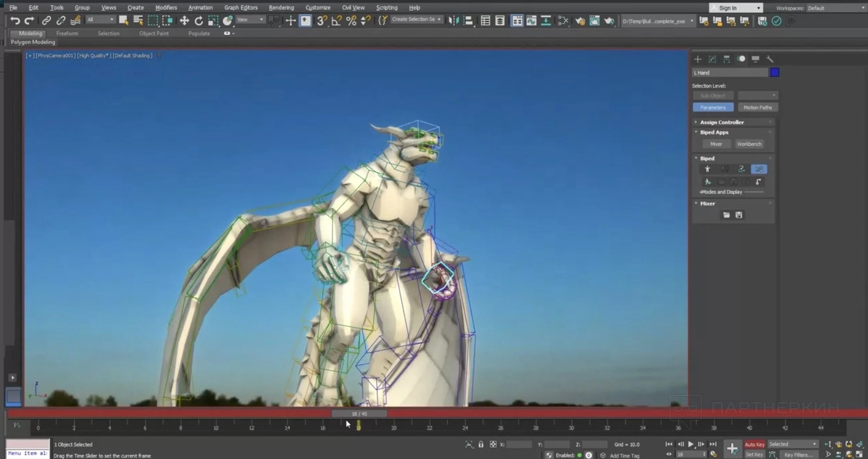
Task: Open the Graph Editors menu
Action: click(x=241, y=8)
